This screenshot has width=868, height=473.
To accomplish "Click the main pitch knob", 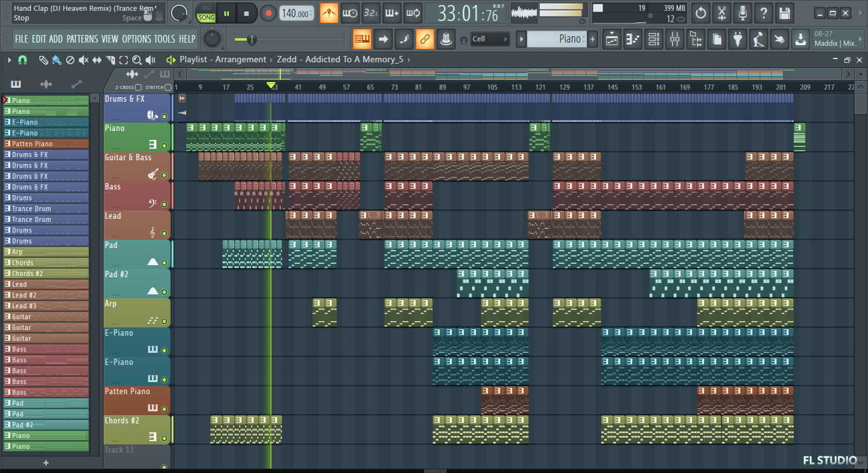I will pos(211,39).
